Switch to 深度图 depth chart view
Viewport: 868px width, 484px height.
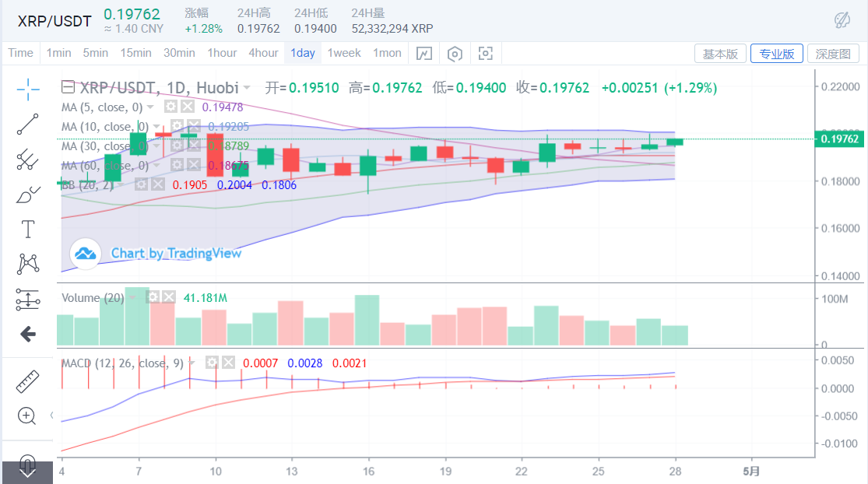831,53
